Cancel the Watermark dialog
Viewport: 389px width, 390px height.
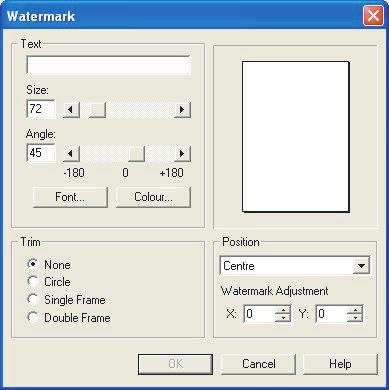click(x=258, y=364)
